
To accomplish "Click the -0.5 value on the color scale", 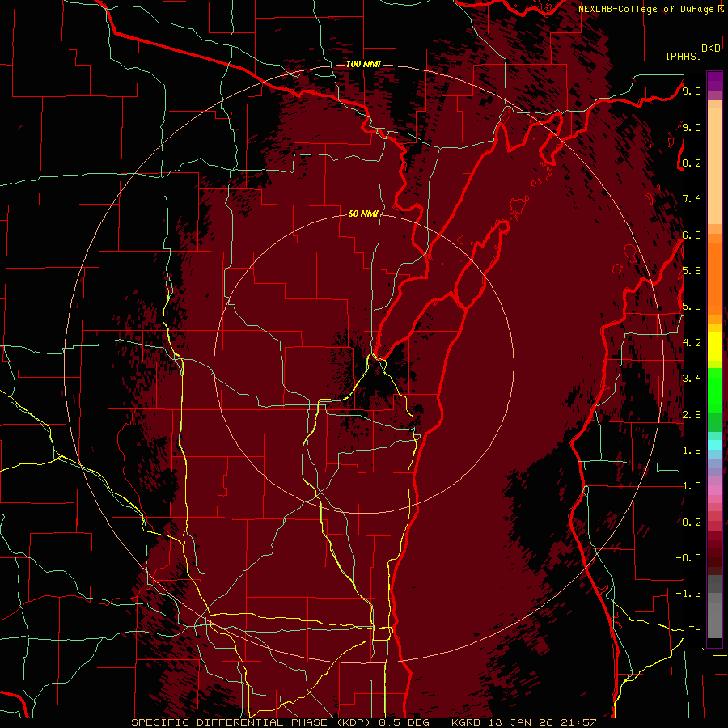I will pyautogui.click(x=688, y=558).
